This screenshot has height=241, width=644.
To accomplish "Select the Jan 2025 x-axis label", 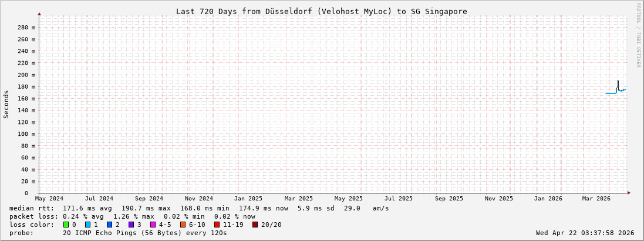I will tap(249, 199).
